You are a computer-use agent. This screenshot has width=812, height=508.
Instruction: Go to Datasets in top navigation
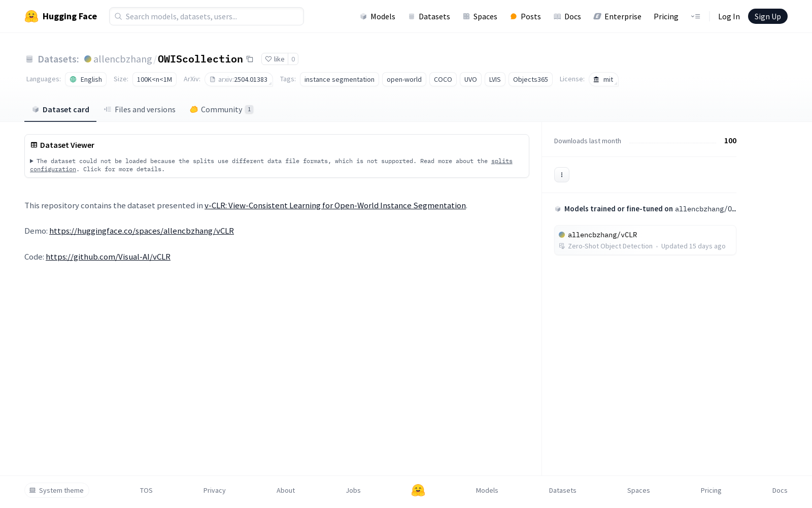(x=429, y=16)
